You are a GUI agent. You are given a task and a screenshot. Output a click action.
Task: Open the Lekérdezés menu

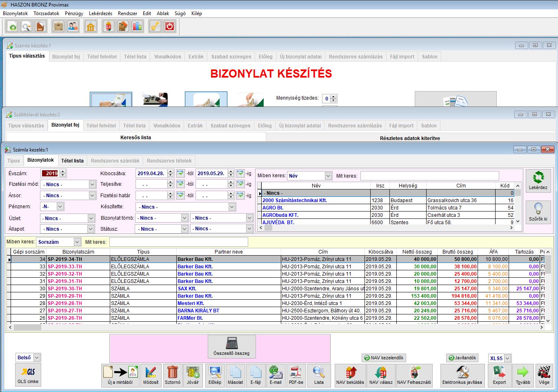pyautogui.click(x=100, y=13)
